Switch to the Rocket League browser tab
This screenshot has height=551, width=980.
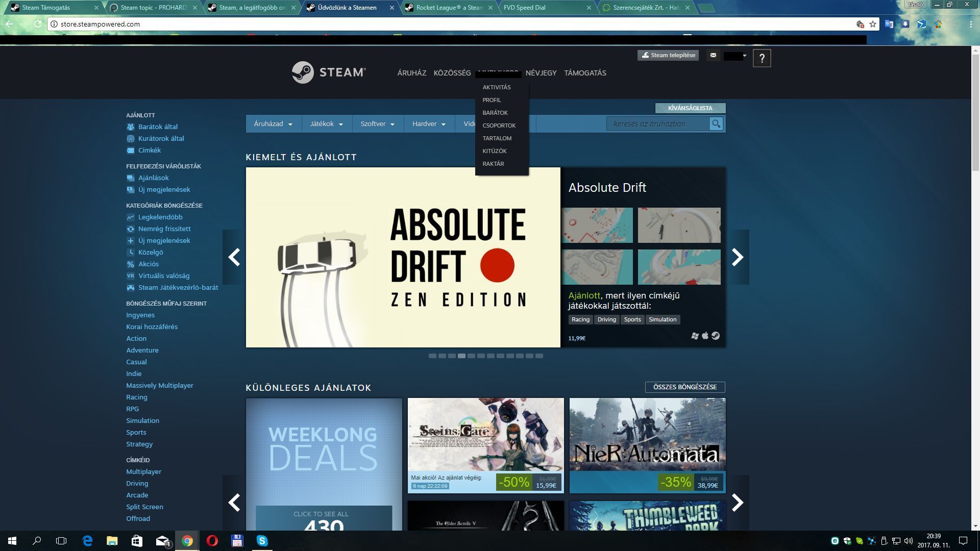pyautogui.click(x=448, y=8)
